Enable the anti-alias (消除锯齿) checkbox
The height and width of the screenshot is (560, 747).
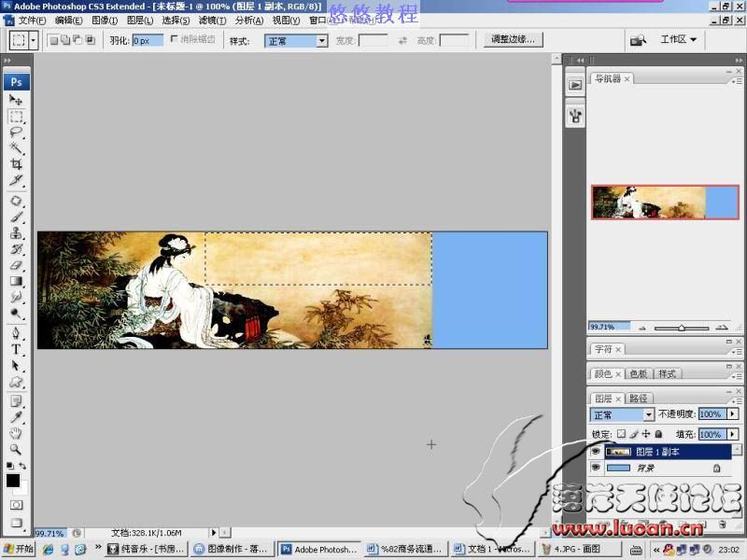[174, 39]
